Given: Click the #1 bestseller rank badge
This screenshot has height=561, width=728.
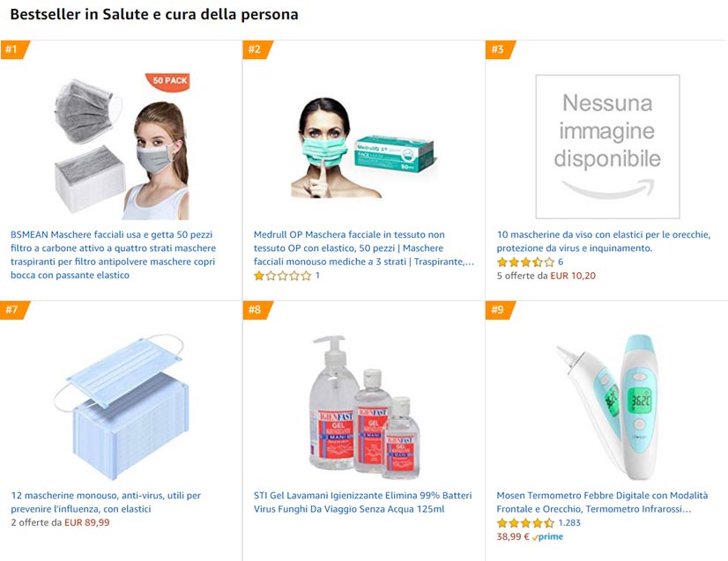Looking at the screenshot, I should pos(12,49).
